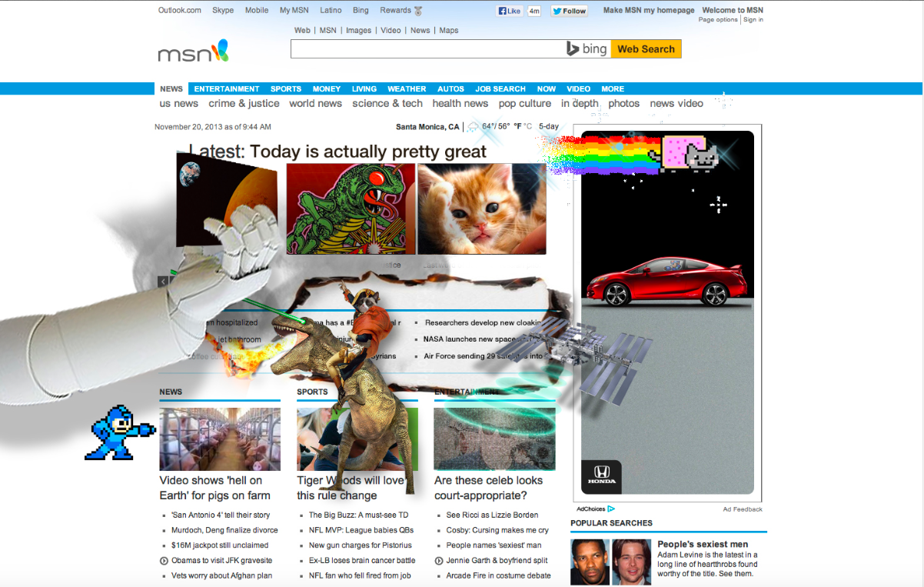Screen dimensions: 924x587
Task: Click the Ad Feedback link
Action: tap(743, 509)
